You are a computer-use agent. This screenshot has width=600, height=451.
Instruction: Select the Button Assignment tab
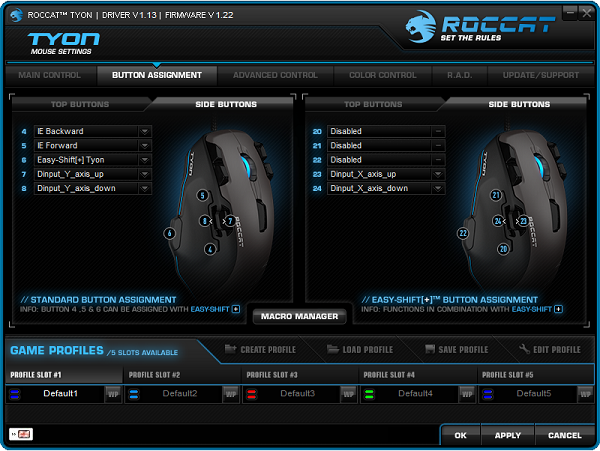pyautogui.click(x=157, y=75)
